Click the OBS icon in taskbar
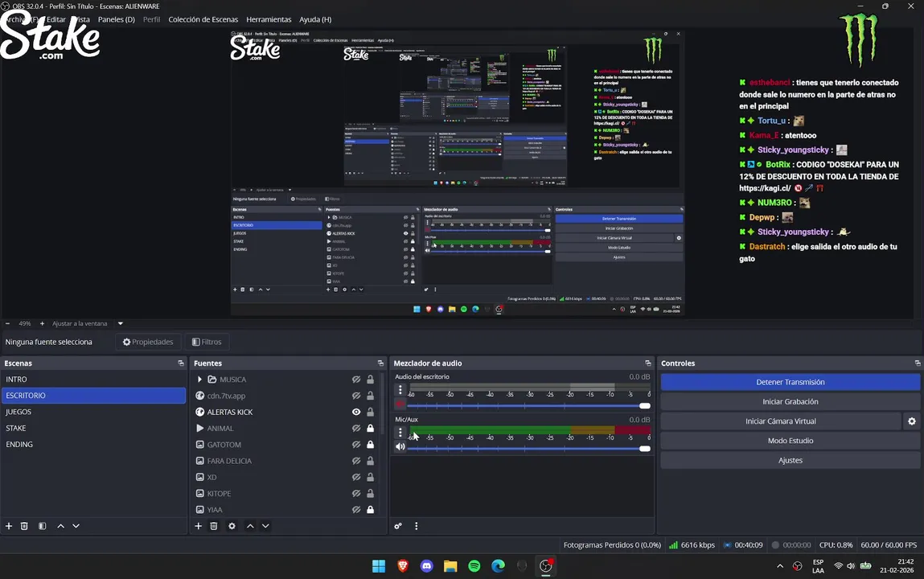Viewport: 924px width, 579px height. click(546, 566)
